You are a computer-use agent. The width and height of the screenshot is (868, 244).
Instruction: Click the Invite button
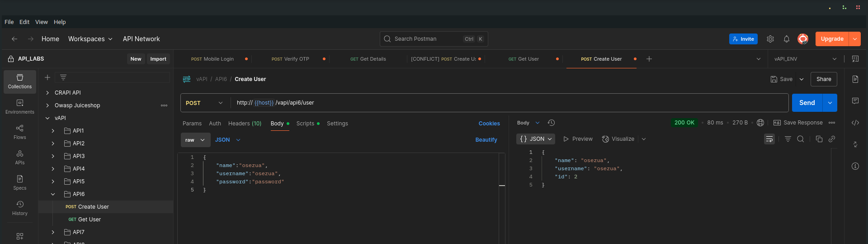[x=743, y=39]
